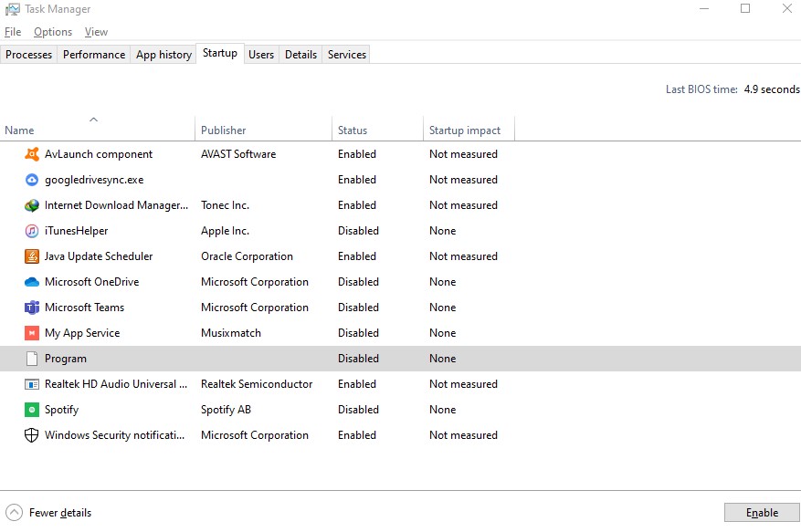The height and width of the screenshot is (532, 801).
Task: Click the Windows Security shield icon
Action: coord(32,435)
